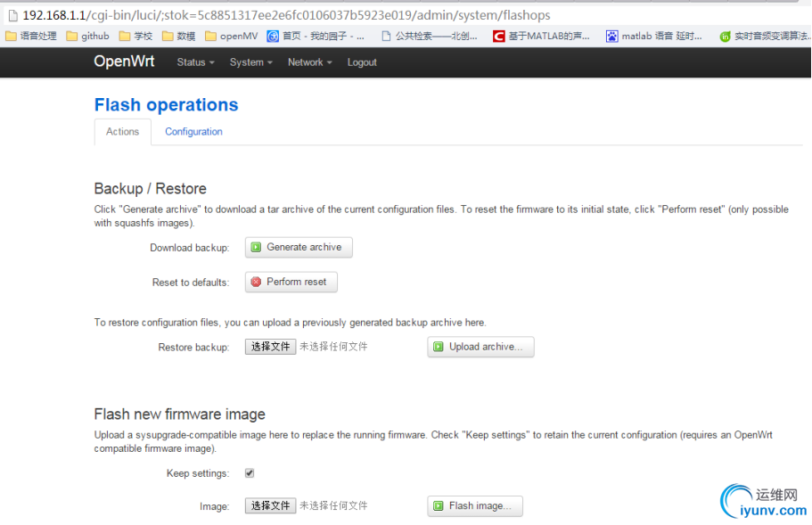Image resolution: width=812 pixels, height=525 pixels.
Task: Select the Actions tab
Action: pos(123,132)
